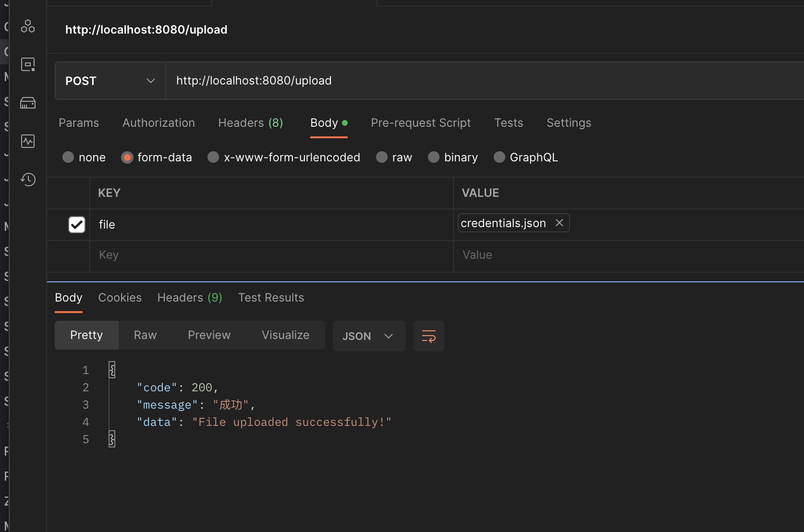Switch to the Raw response view
Viewport: 804px width, 532px height.
(x=145, y=335)
